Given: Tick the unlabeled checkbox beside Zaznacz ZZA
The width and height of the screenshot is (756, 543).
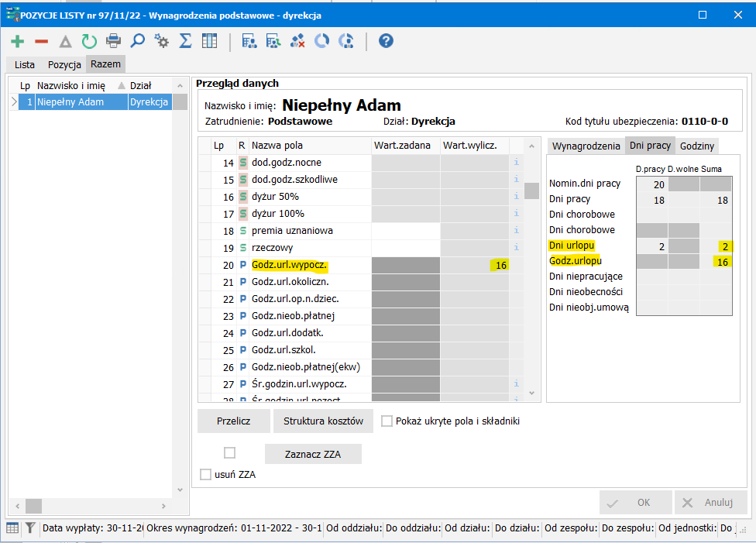Looking at the screenshot, I should pyautogui.click(x=229, y=453).
